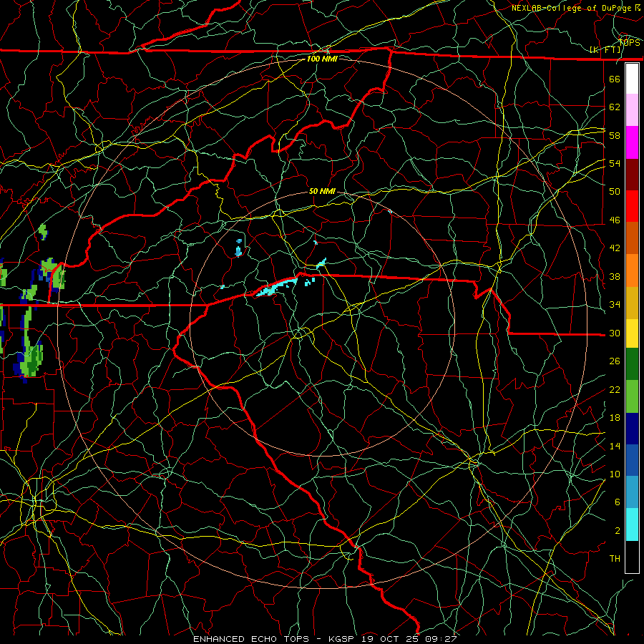Click the '09:27' time stamp
This screenshot has width=644, height=644.
coord(441,639)
